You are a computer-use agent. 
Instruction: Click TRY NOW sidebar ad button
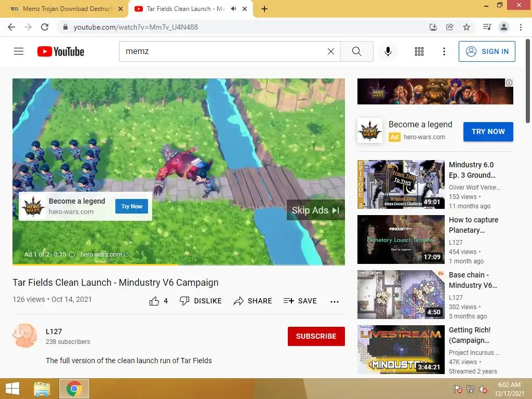[x=488, y=131]
